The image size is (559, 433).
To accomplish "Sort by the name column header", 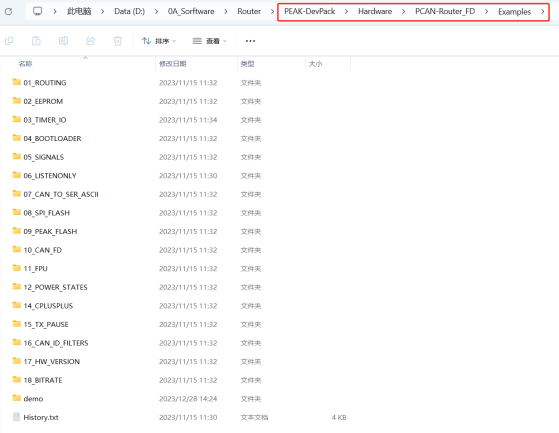I will (x=25, y=64).
